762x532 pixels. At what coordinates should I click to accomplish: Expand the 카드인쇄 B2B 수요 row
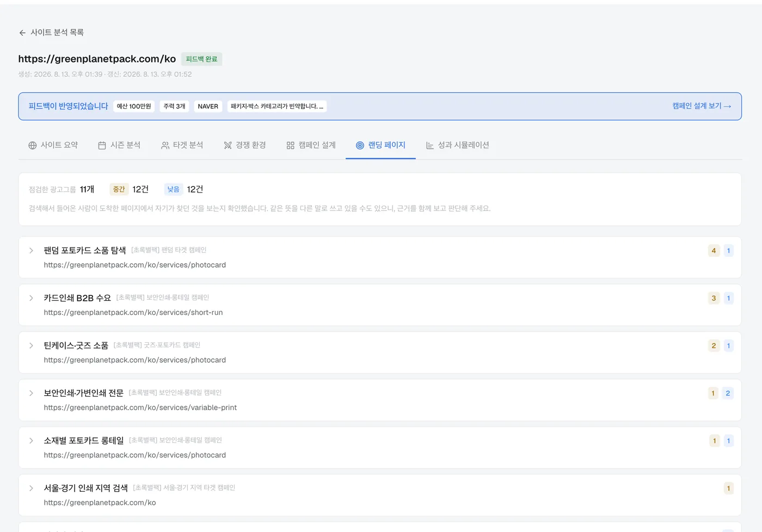click(x=380, y=305)
